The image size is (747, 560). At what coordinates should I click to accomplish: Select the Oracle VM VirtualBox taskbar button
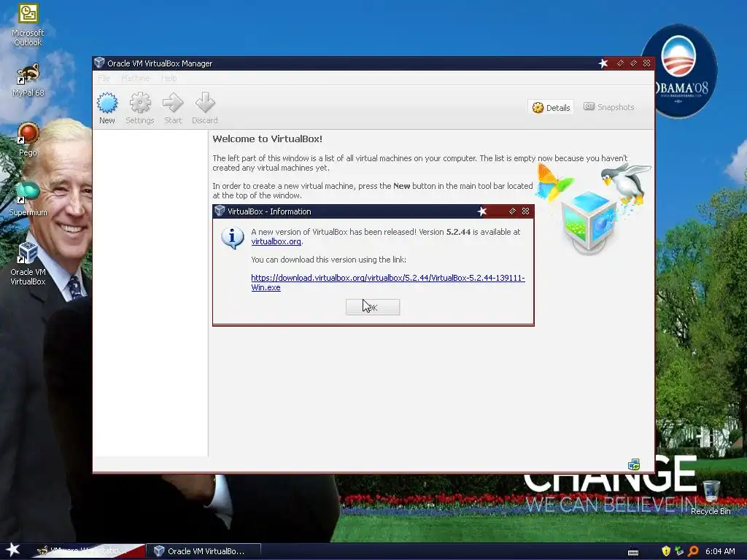coord(203,551)
